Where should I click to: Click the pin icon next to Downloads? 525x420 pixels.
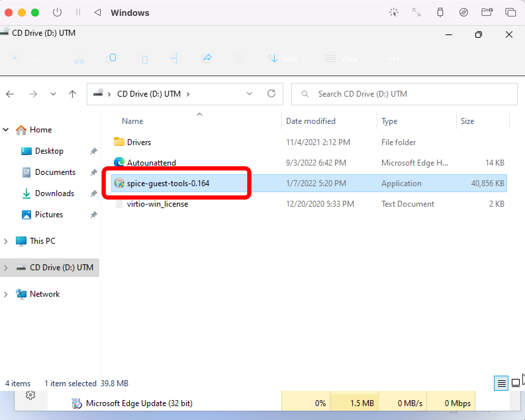tap(94, 193)
